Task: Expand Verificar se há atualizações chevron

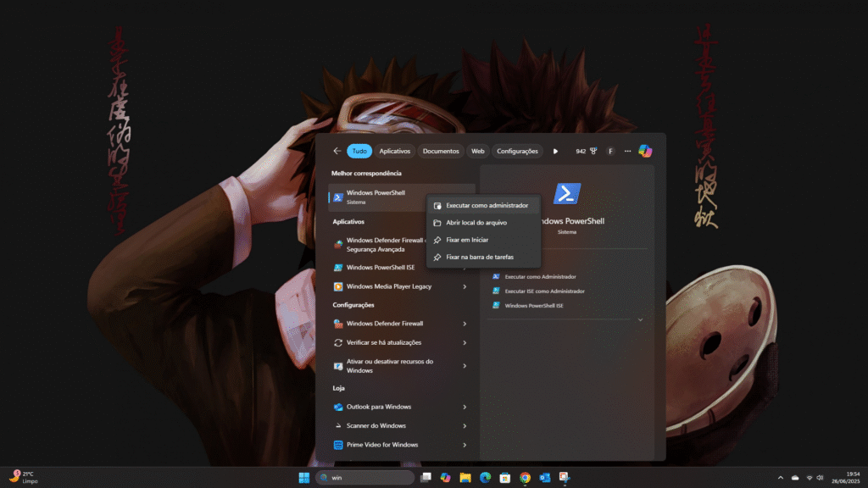Action: 465,343
